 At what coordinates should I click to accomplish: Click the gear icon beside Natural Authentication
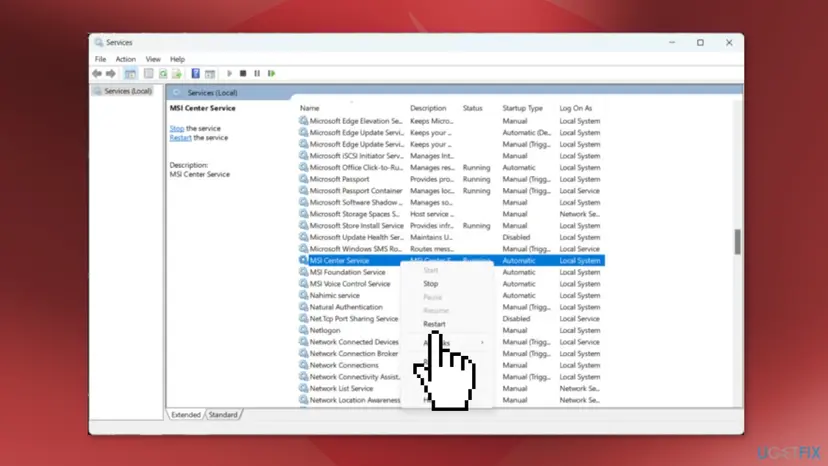click(x=303, y=307)
